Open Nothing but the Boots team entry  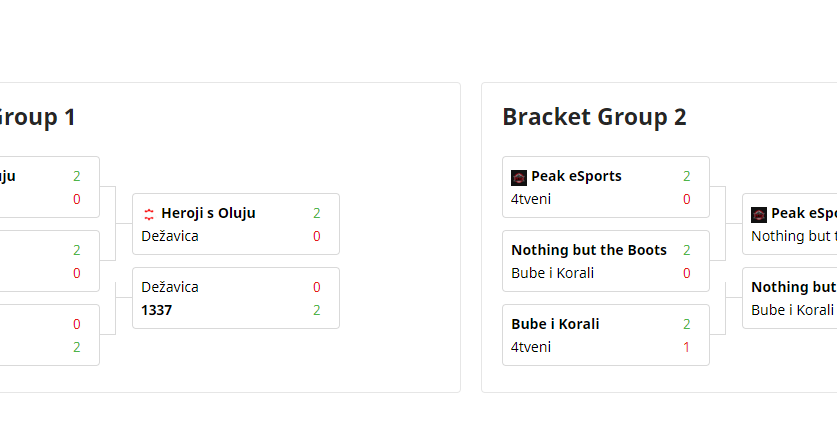click(589, 250)
